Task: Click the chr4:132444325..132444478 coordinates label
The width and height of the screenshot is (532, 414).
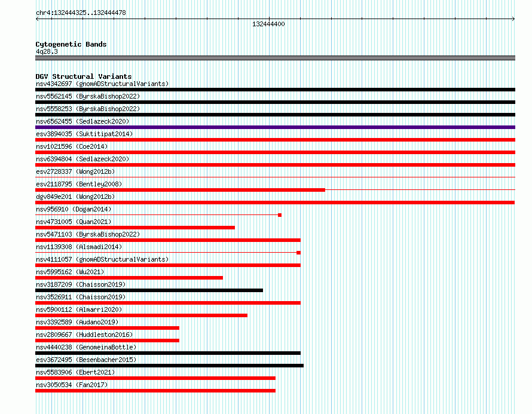Action: click(x=81, y=13)
